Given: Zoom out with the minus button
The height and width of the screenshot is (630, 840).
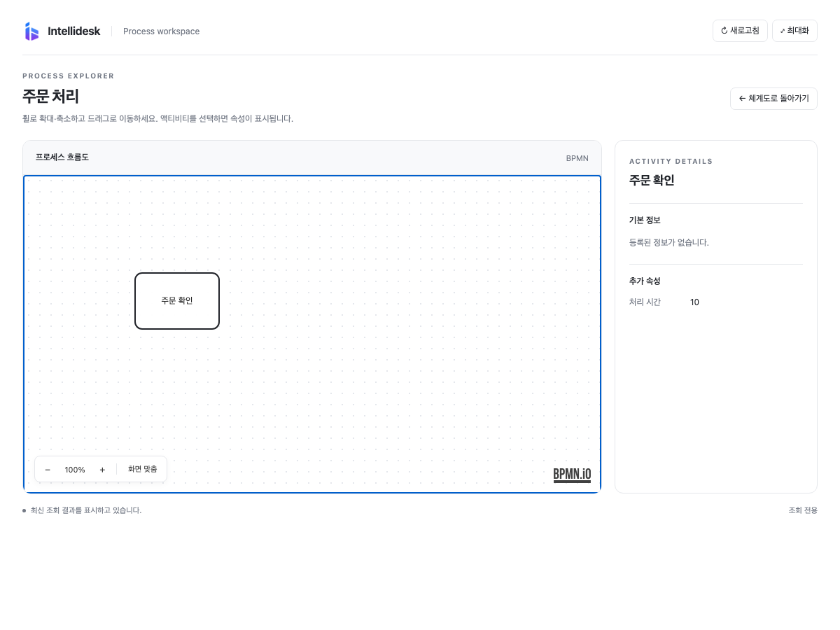Looking at the screenshot, I should [x=48, y=470].
